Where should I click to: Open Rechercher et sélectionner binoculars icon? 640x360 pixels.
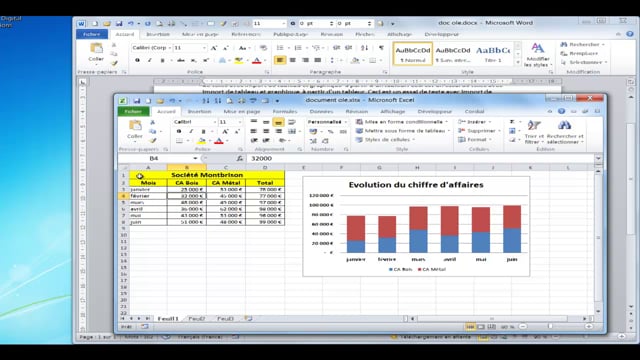tap(565, 125)
